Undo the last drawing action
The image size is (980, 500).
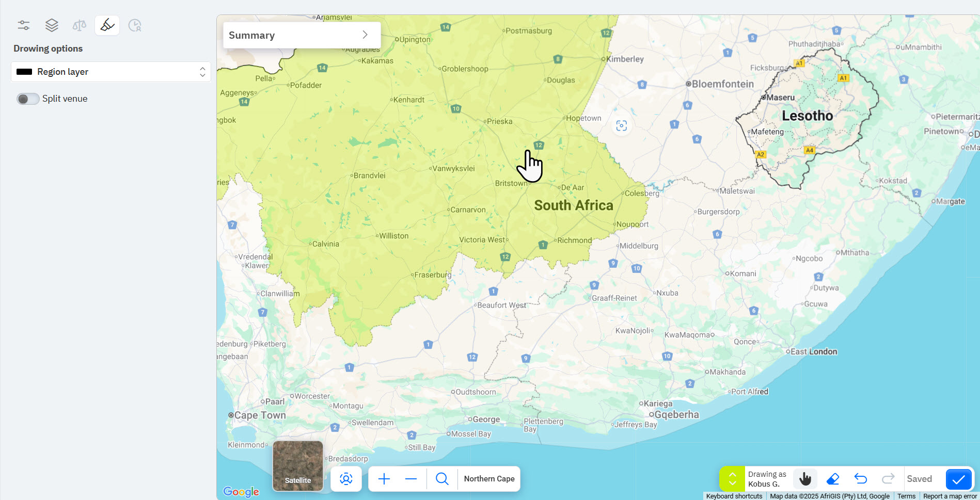coord(861,479)
